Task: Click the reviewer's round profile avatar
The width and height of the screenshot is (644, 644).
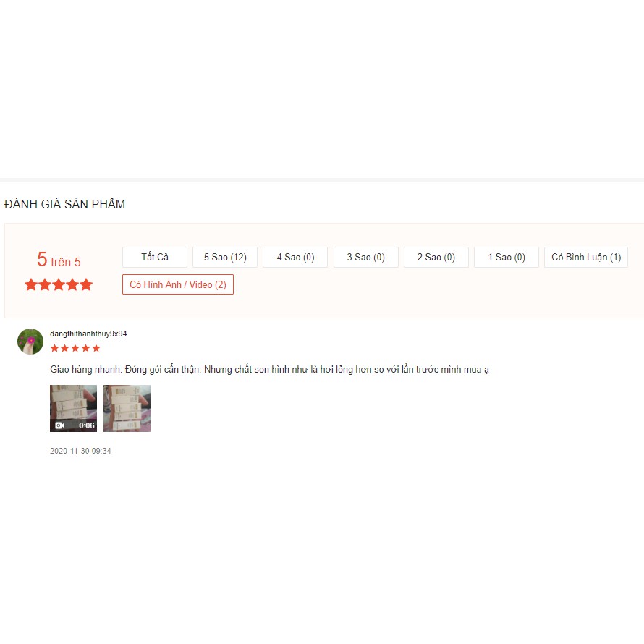Action: (30, 341)
